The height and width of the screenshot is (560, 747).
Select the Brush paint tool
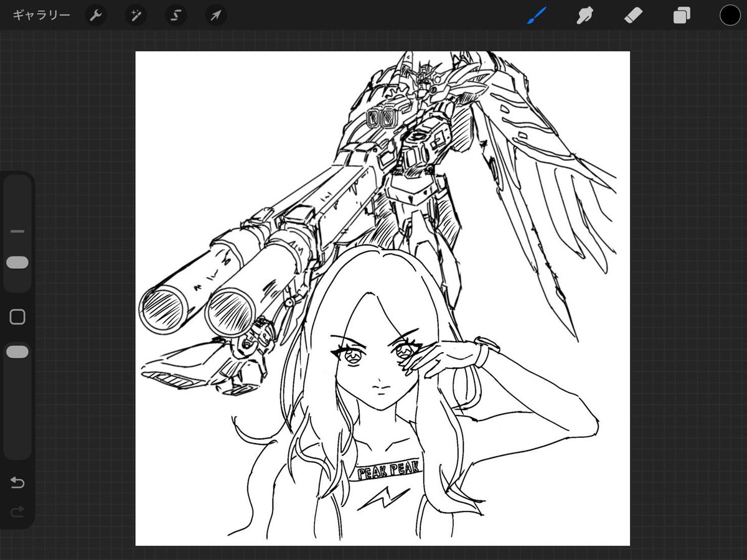tap(537, 15)
